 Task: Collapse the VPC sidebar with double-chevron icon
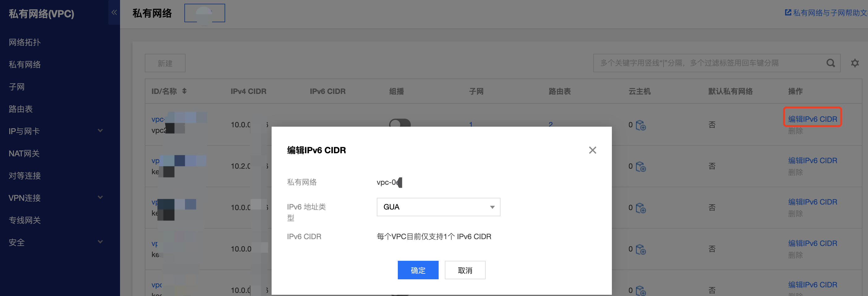(114, 12)
